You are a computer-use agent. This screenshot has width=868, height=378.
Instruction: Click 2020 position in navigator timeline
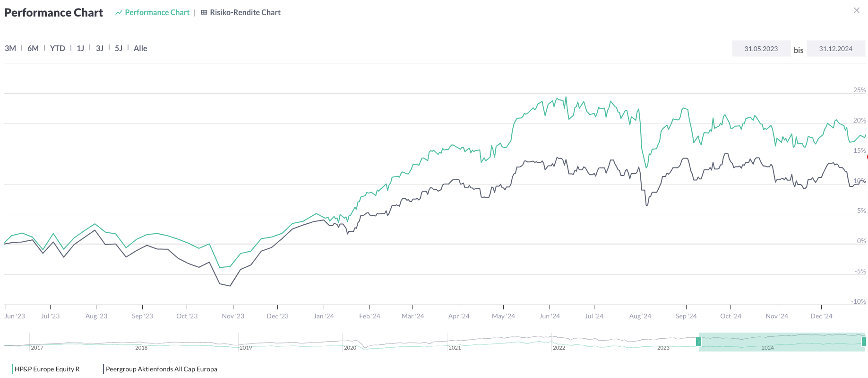350,347
